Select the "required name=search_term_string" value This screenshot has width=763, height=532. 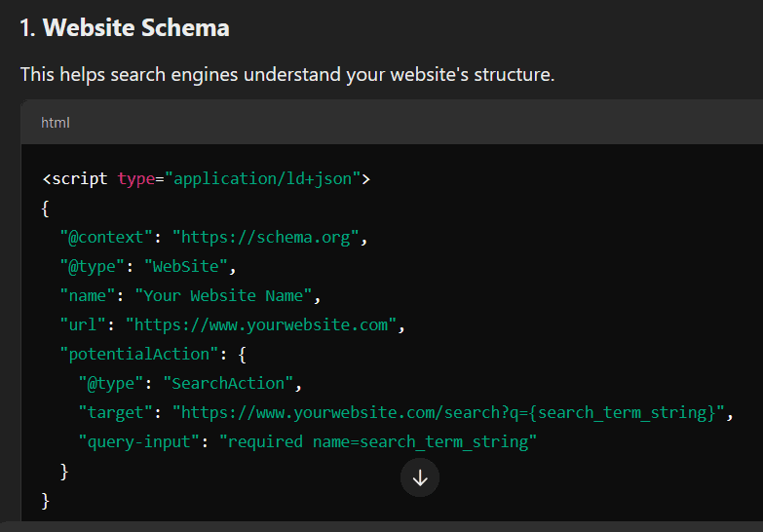point(378,441)
